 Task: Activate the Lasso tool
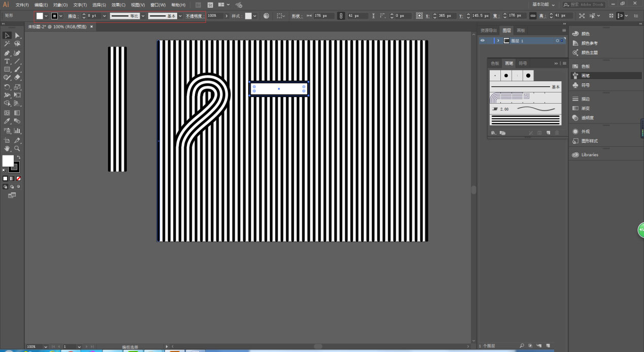tap(17, 44)
